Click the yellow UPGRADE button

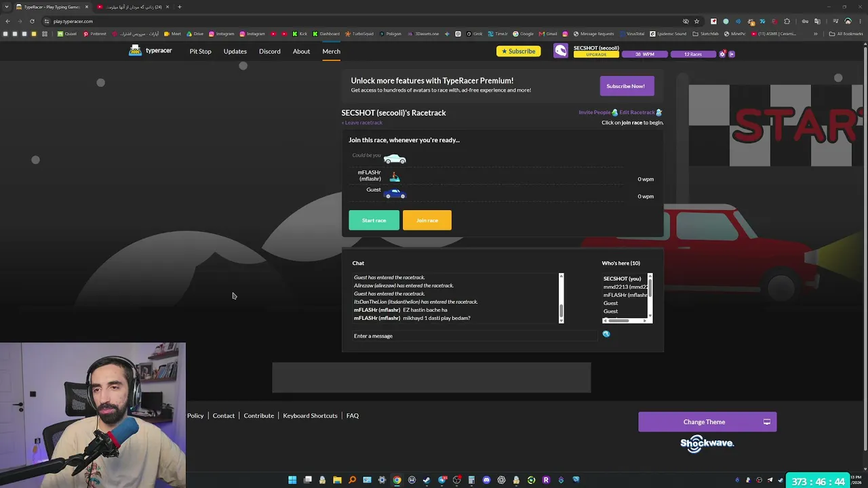596,54
